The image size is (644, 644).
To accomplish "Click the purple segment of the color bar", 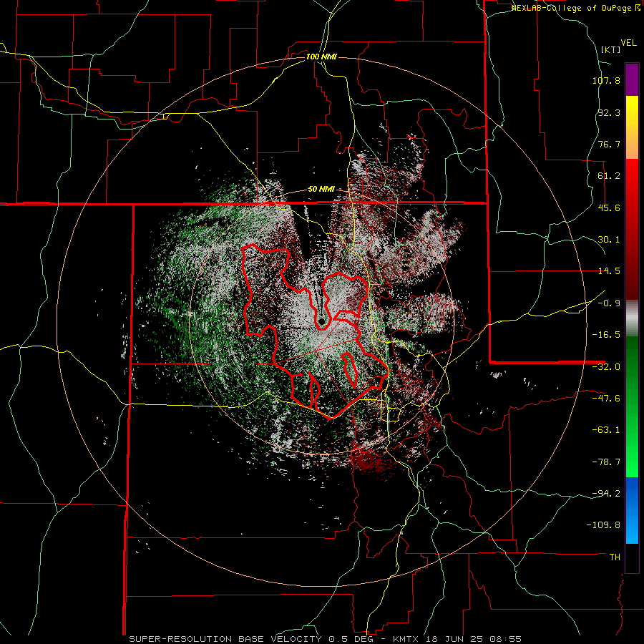I will [x=632, y=80].
